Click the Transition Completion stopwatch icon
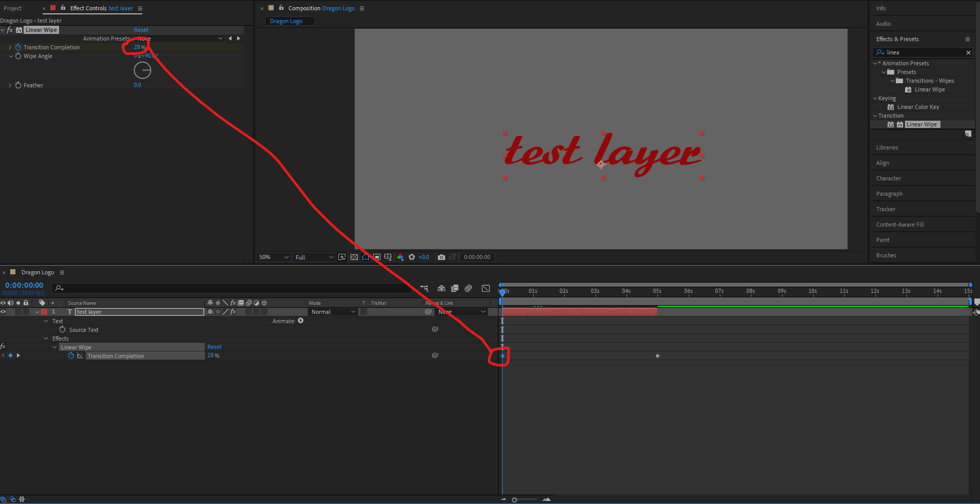The image size is (980, 504). coord(17,47)
